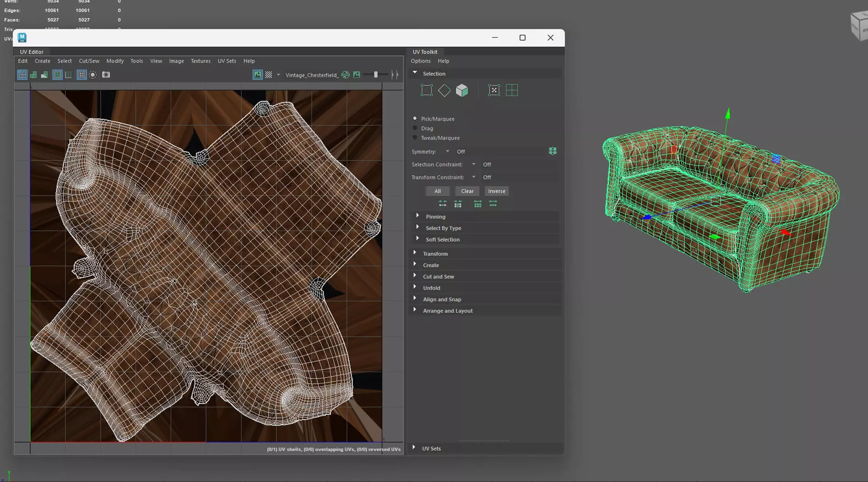Viewport: 868px width, 482px height.
Task: Click the Clear selection button
Action: [467, 191]
